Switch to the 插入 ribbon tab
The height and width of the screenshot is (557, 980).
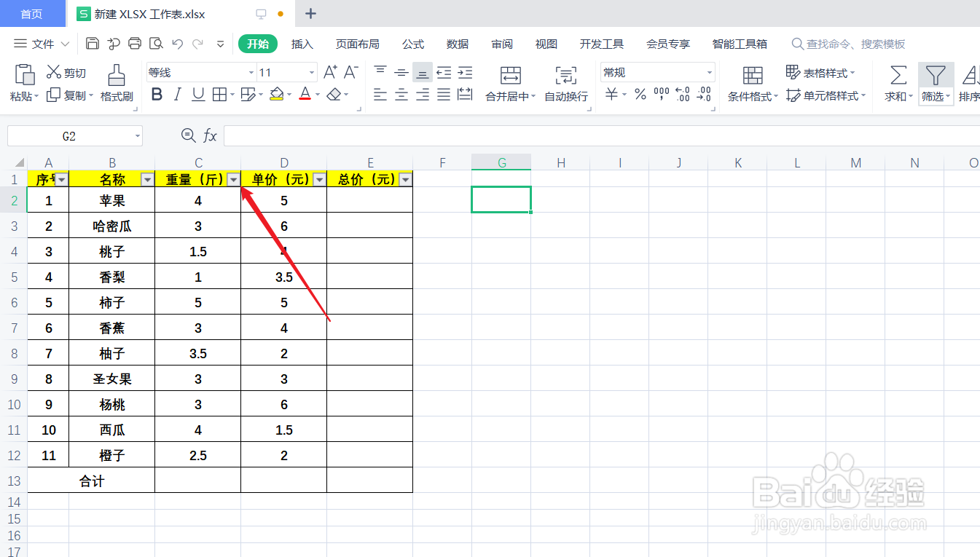click(302, 44)
